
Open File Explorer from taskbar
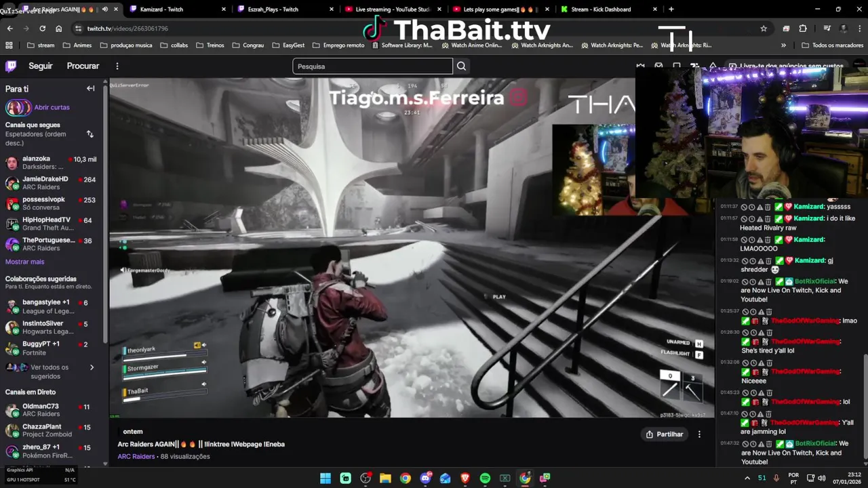(x=385, y=478)
